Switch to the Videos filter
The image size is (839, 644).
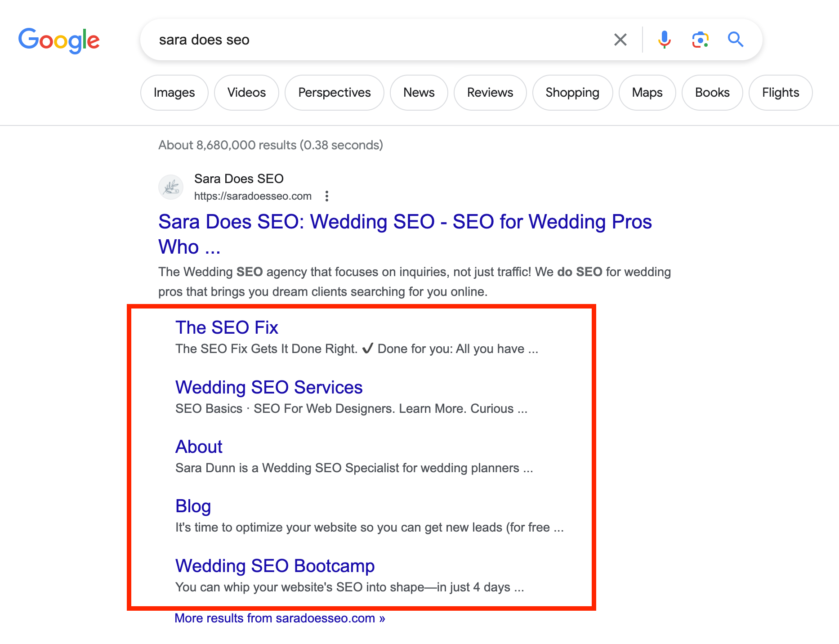(246, 93)
